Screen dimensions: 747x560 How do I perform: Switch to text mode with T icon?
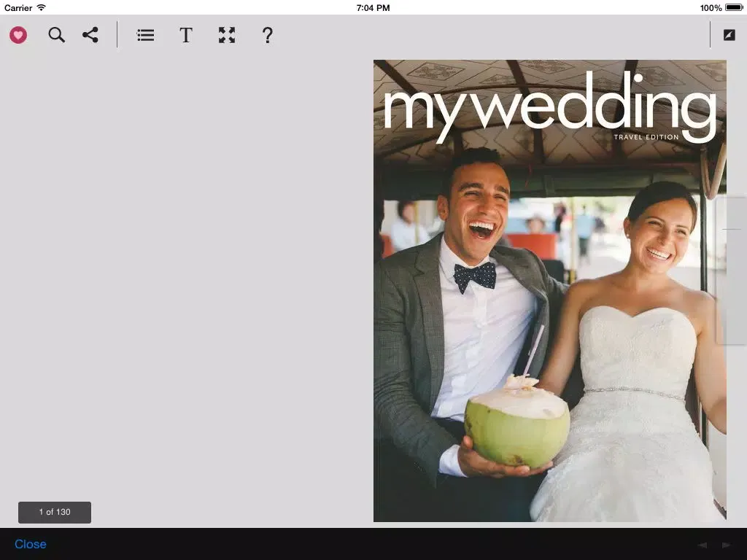tap(186, 35)
